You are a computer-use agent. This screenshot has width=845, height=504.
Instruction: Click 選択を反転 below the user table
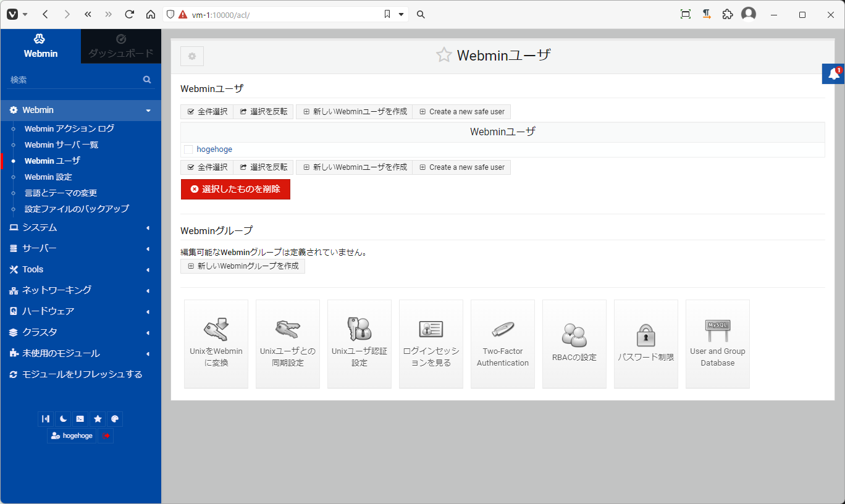[263, 167]
